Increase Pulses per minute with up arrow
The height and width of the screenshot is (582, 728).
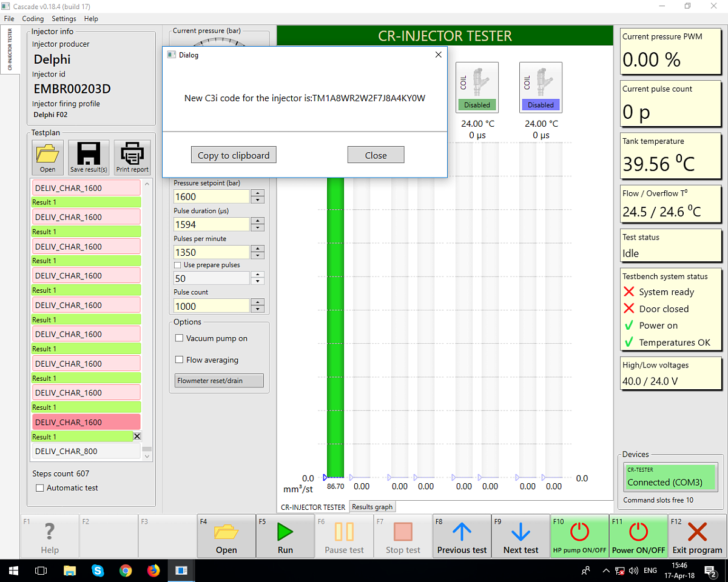click(x=258, y=249)
